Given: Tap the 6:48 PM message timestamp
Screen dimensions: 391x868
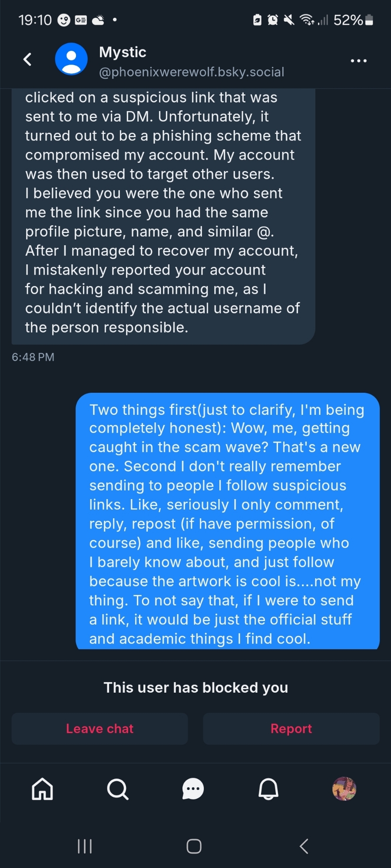Looking at the screenshot, I should point(33,357).
